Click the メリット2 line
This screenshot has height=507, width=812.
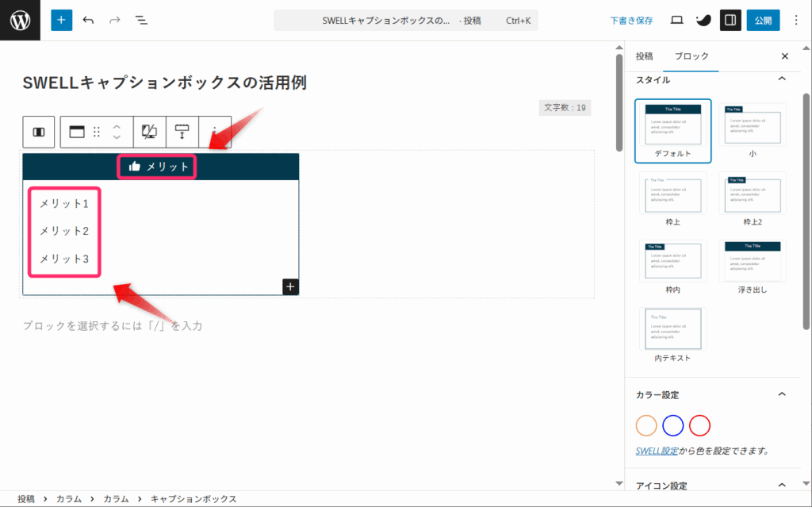(64, 231)
